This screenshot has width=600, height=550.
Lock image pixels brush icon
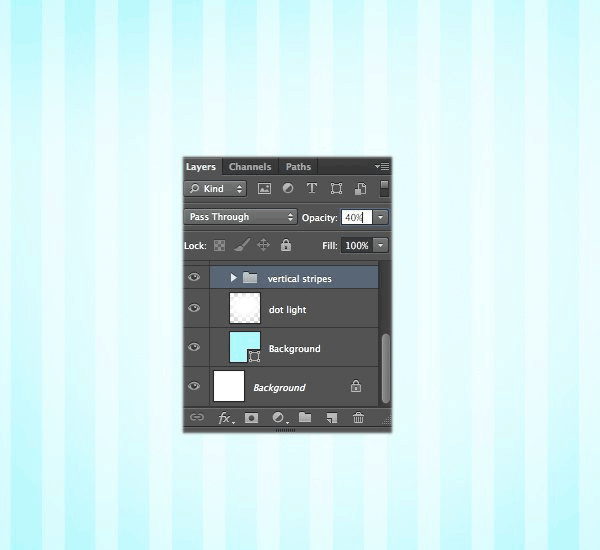242,245
